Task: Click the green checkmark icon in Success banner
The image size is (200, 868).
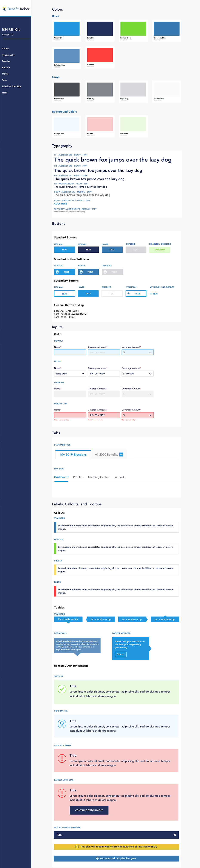Action: 62,689
